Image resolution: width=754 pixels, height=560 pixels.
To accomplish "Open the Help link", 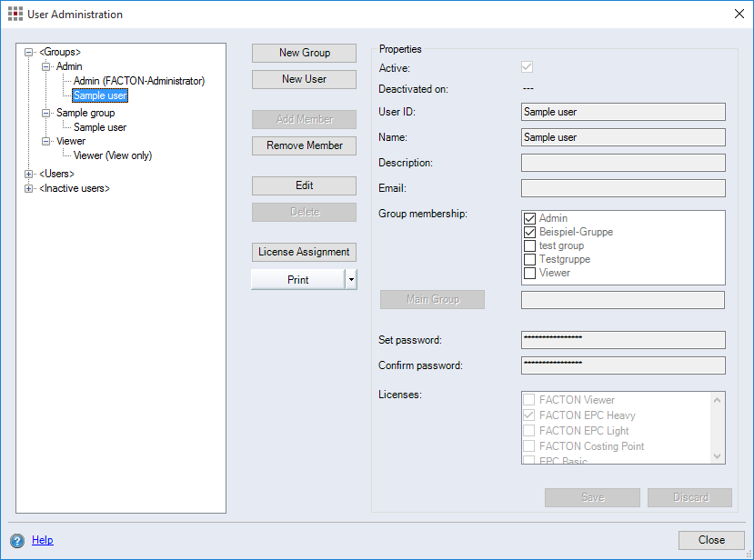I will 43,540.
